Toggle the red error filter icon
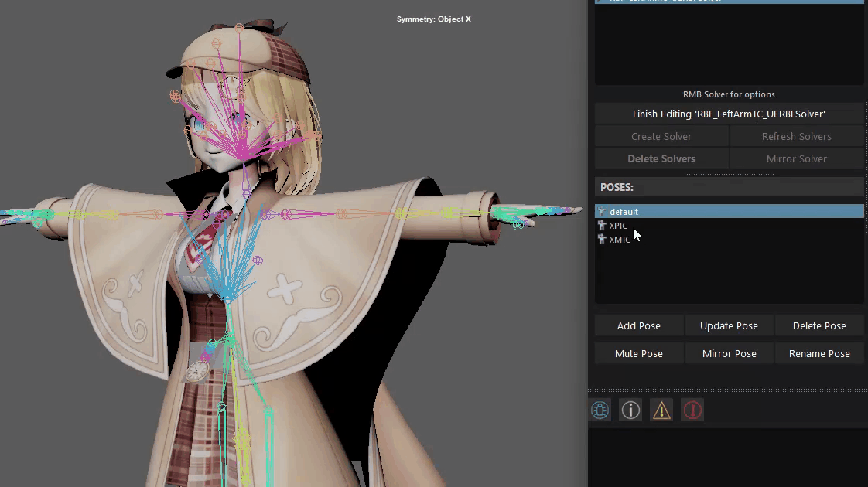 click(x=692, y=410)
